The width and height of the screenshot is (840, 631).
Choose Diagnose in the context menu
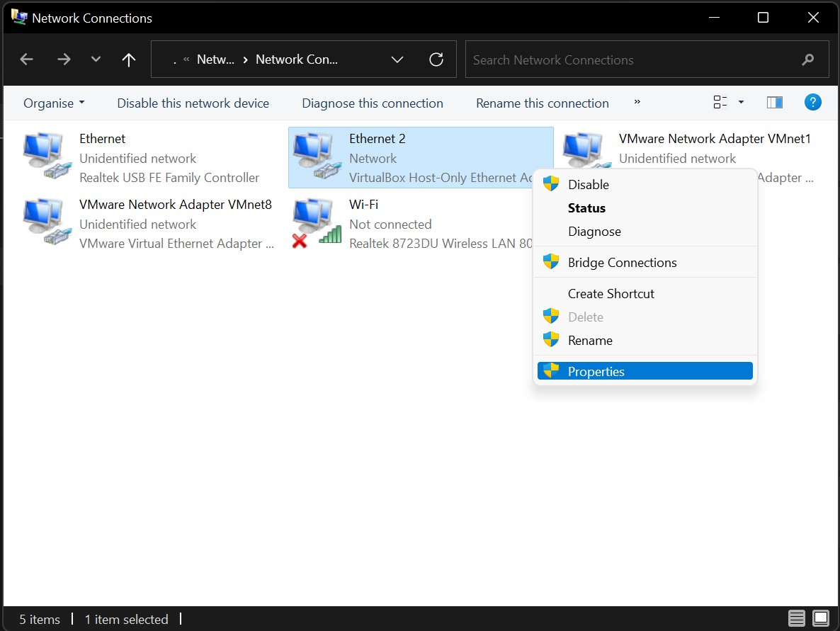[x=645, y=232]
